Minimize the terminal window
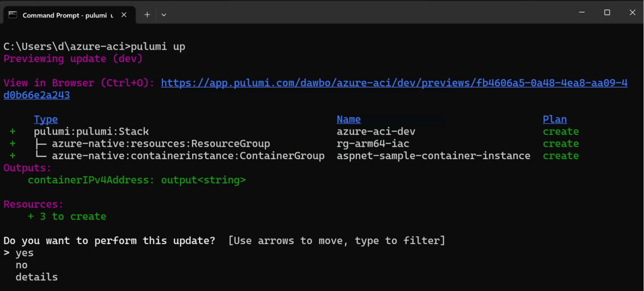Image resolution: width=644 pixels, height=291 pixels. (582, 13)
